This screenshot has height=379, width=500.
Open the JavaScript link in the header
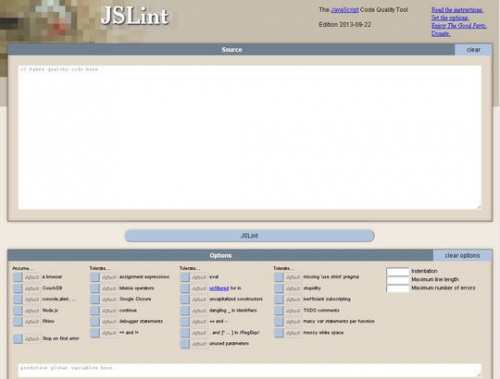pos(345,10)
